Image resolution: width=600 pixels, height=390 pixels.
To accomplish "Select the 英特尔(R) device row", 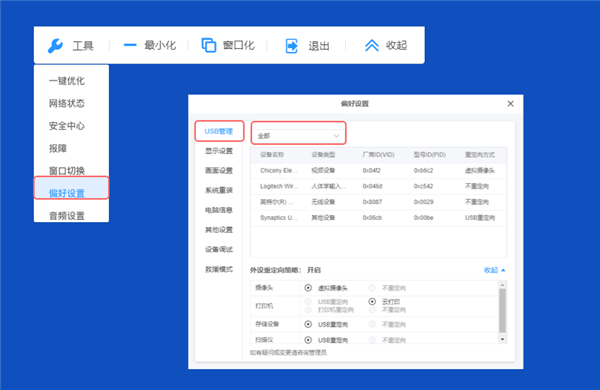I will (378, 202).
